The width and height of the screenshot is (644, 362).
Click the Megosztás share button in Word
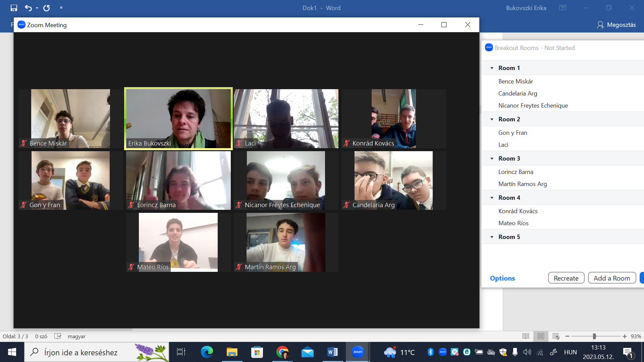pyautogui.click(x=616, y=24)
